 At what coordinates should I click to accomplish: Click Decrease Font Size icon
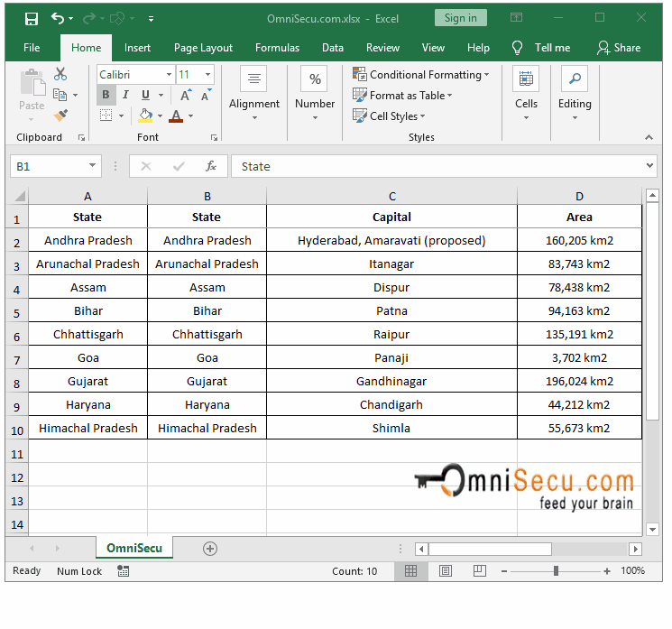click(207, 95)
